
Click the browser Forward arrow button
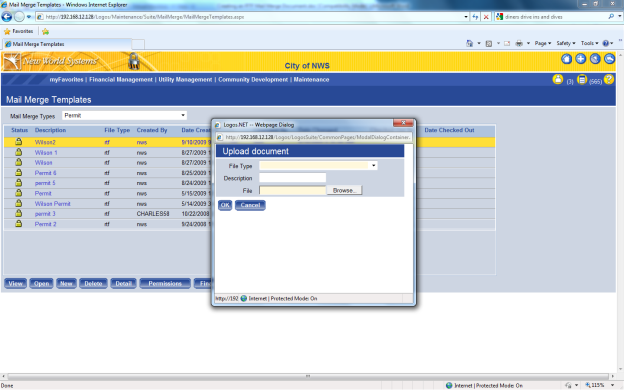tap(19, 17)
